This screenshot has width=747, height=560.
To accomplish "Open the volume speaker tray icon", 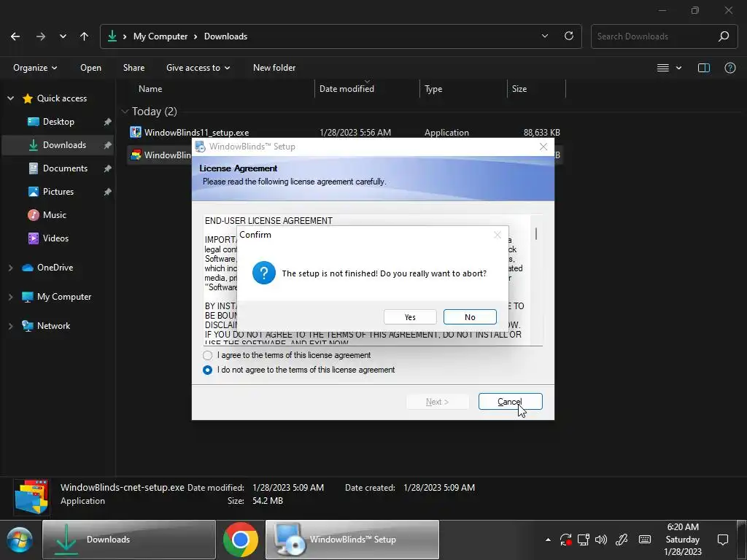I will point(601,540).
